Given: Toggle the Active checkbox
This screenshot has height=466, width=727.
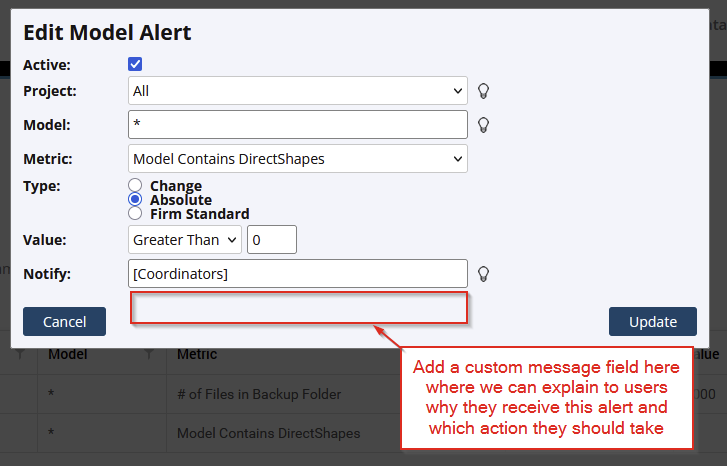Looking at the screenshot, I should [136, 64].
